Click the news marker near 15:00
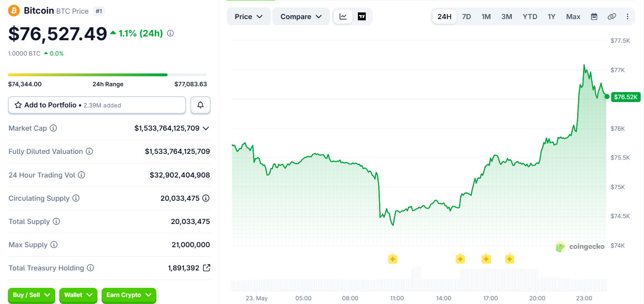The width and height of the screenshot is (644, 304). pyautogui.click(x=460, y=259)
